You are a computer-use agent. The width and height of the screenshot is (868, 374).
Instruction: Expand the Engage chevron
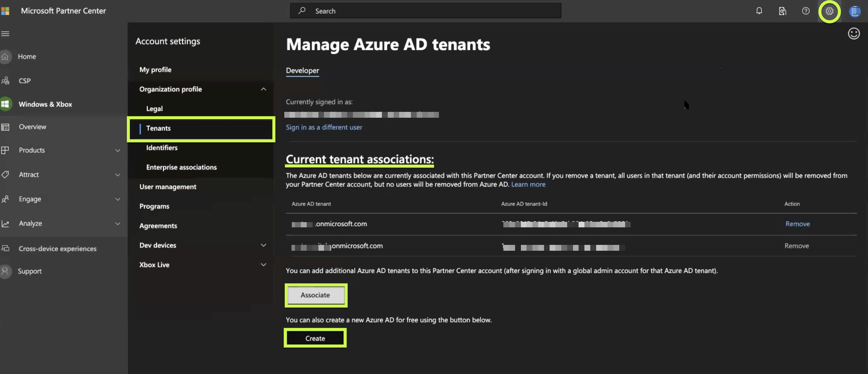[118, 199]
